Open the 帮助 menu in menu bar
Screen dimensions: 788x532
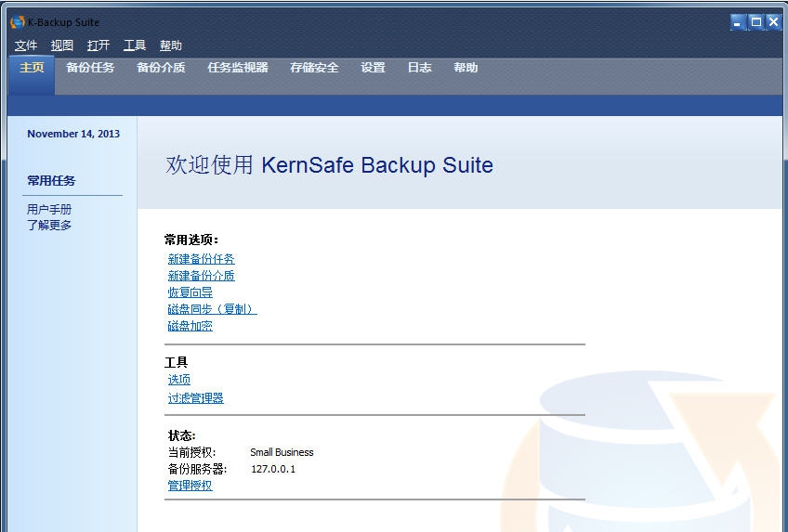pos(171,45)
